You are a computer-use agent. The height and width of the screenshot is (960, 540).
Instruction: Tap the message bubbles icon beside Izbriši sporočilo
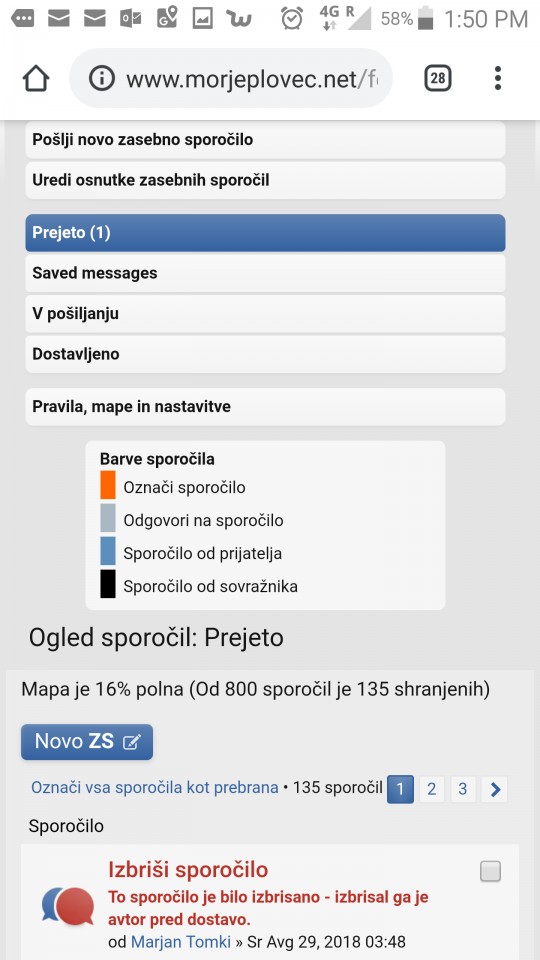(x=68, y=906)
